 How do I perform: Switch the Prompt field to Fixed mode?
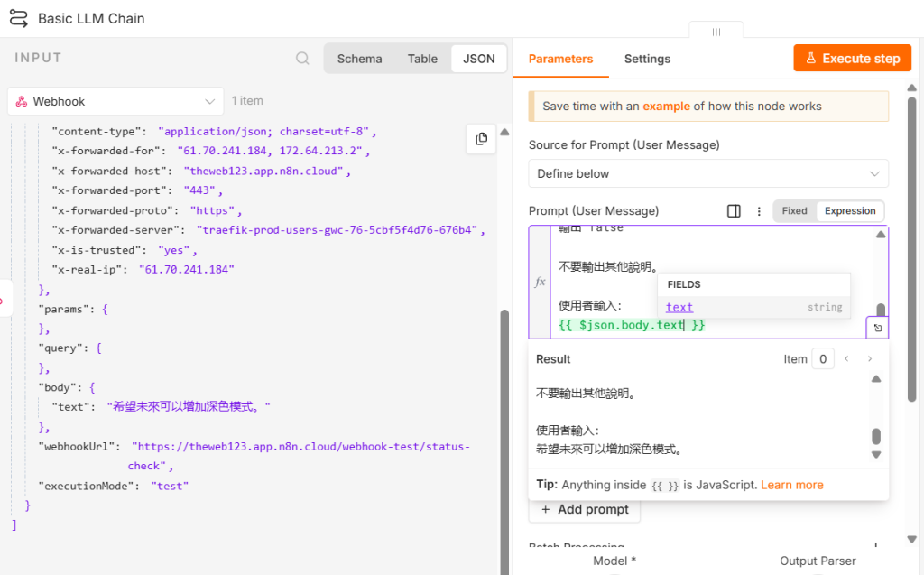pos(794,211)
